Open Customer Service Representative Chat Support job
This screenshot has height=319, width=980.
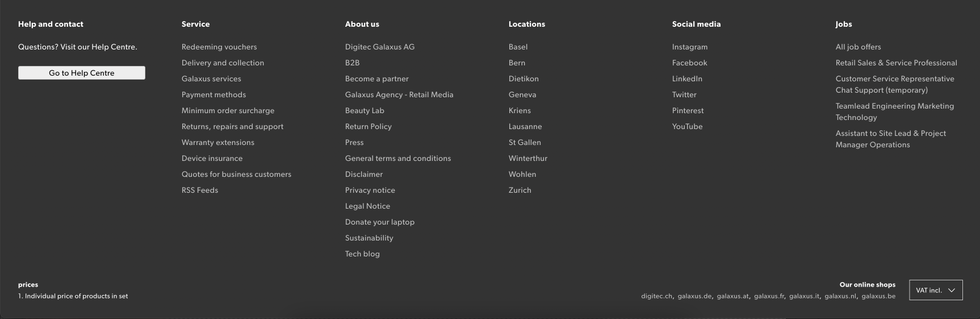(x=895, y=84)
